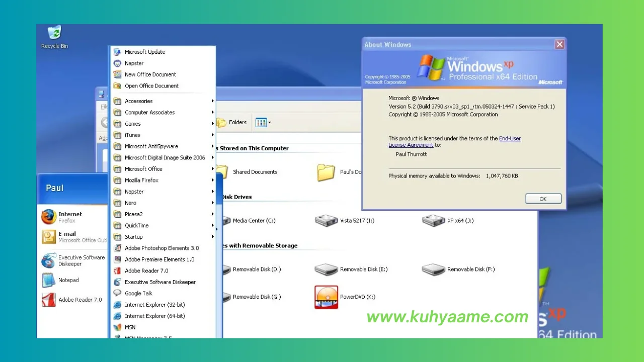Screen dimensions: 644x362
Task: Click the Diskeeper icon in Start menu pinned list
Action: coord(49,260)
